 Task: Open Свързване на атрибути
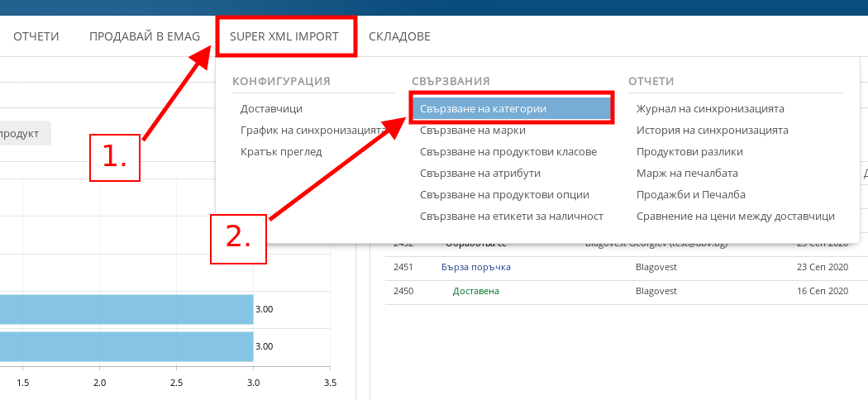[x=479, y=173]
